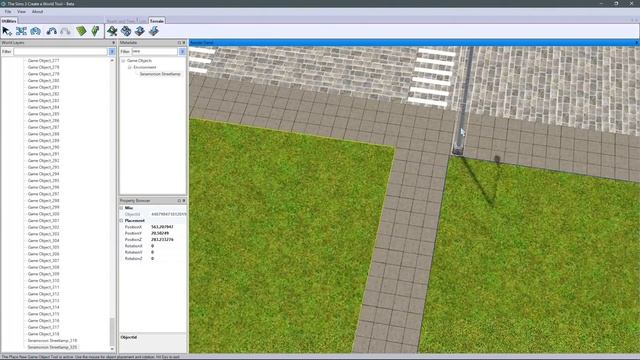Click the RotationX value field
This screenshot has height=360, width=640.
168,246
